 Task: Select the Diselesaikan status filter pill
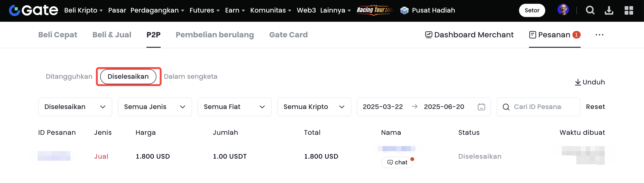128,76
